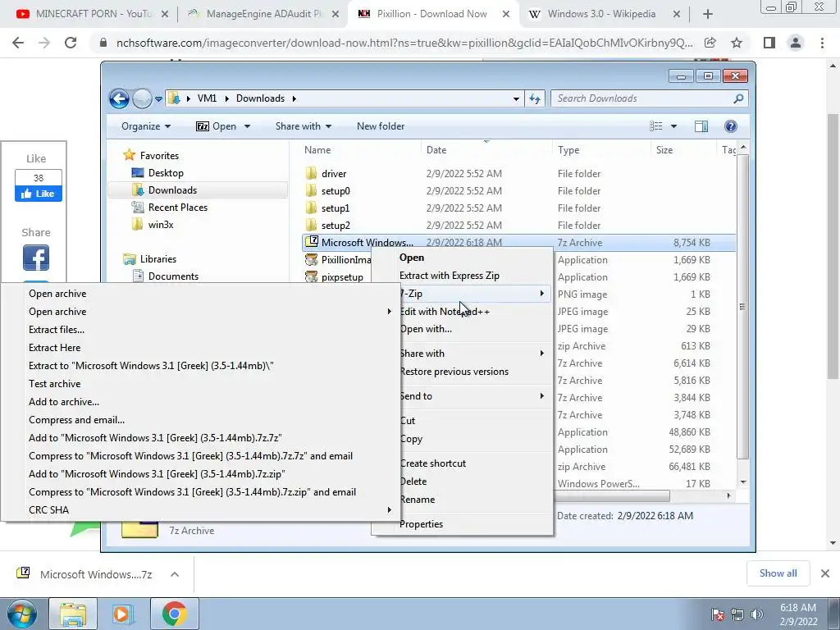Click Chrome's back arrow
840x630 pixels.
tap(18, 43)
